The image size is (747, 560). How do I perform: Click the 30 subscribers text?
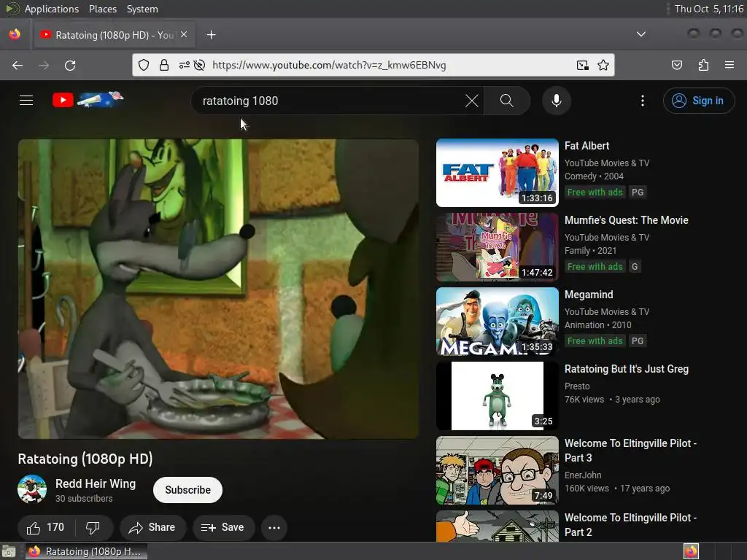84,499
